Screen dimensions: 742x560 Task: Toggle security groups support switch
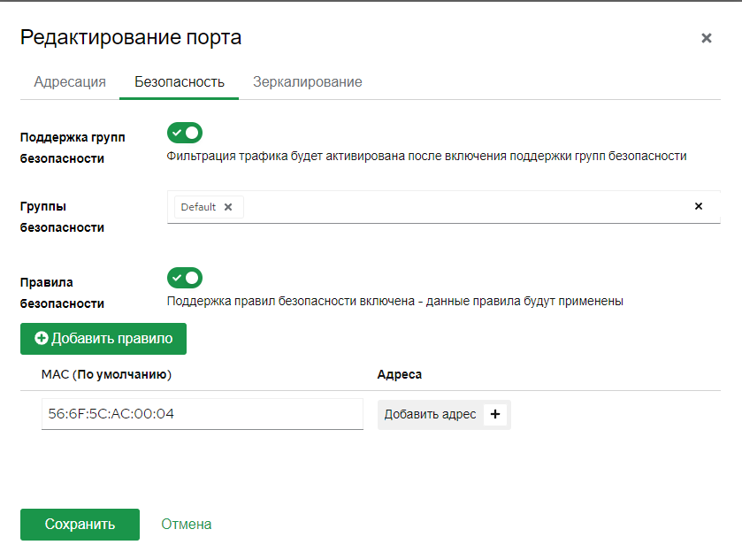185,133
